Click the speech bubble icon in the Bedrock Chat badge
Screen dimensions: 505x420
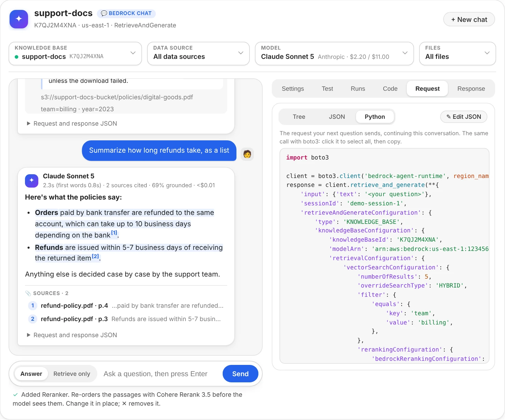pos(104,13)
